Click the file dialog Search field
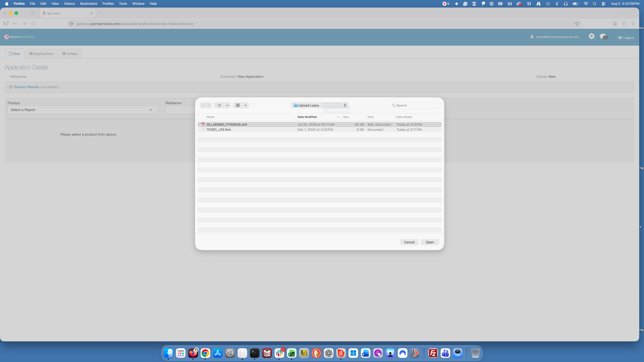 click(415, 105)
